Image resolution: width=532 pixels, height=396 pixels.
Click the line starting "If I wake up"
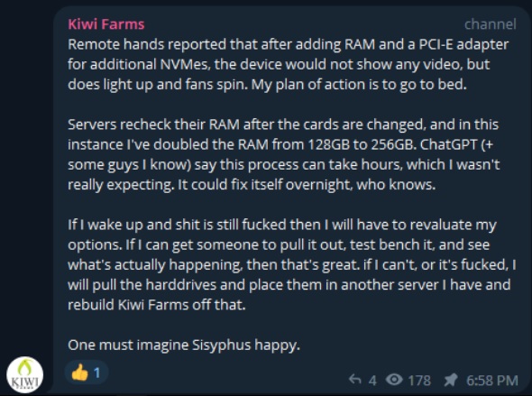tap(282, 225)
